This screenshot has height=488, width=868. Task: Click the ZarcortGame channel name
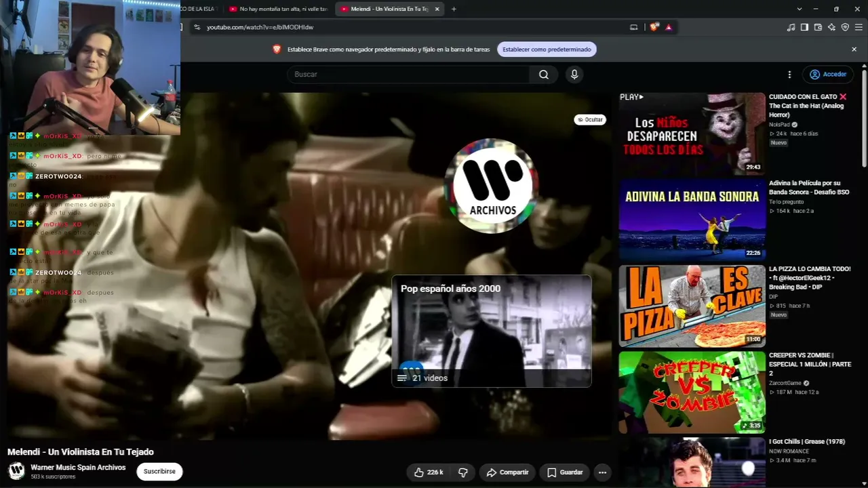pyautogui.click(x=785, y=383)
